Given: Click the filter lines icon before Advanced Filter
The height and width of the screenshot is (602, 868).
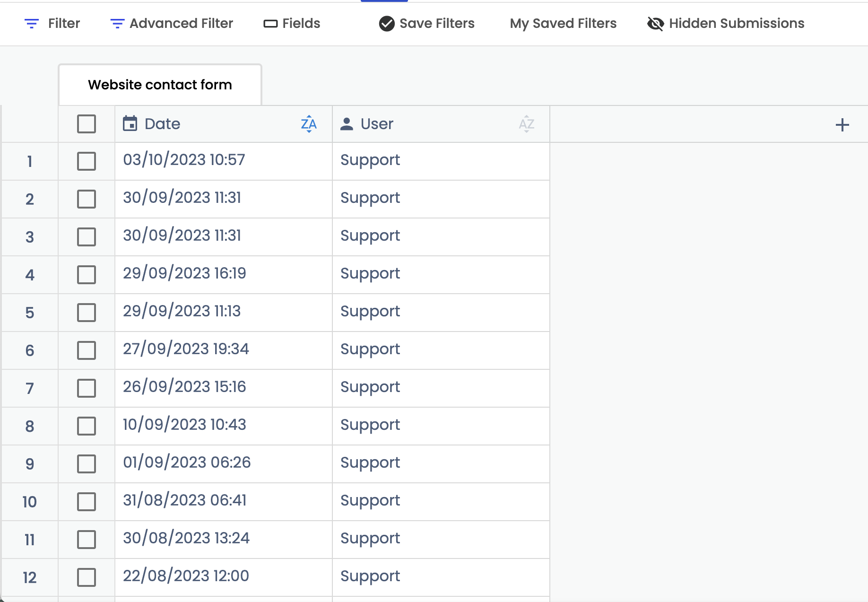Looking at the screenshot, I should click(117, 23).
